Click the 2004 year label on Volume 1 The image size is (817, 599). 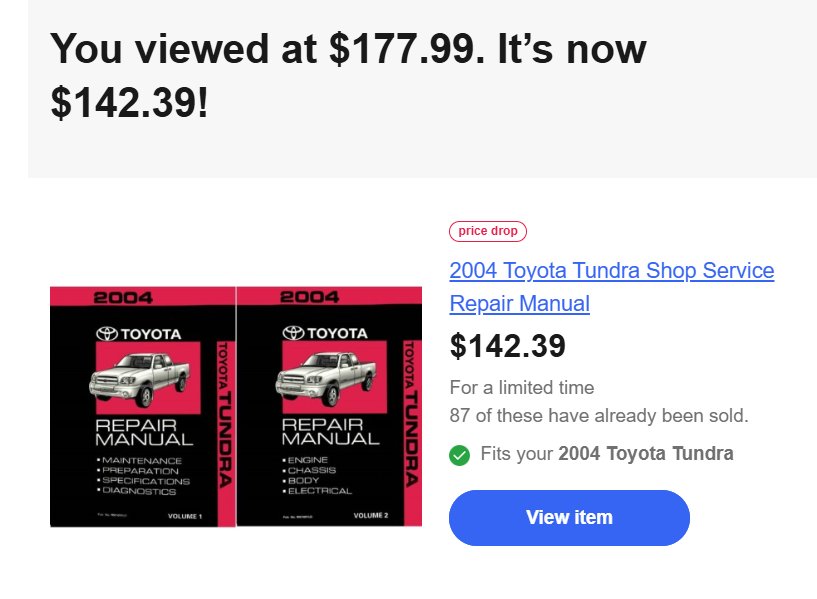tap(123, 298)
